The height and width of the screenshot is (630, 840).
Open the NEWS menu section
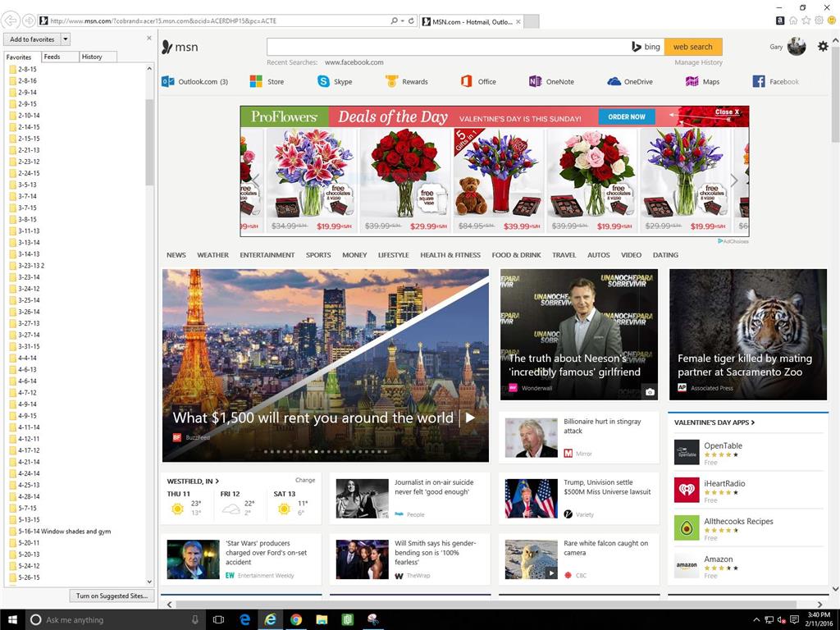(176, 255)
